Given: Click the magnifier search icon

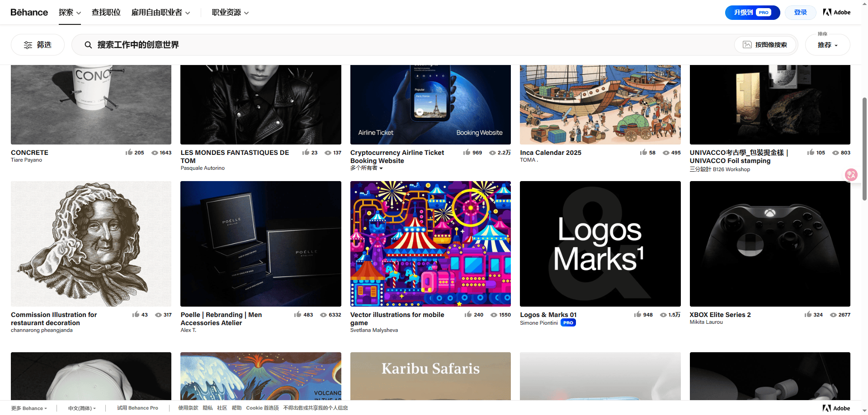Looking at the screenshot, I should click(x=88, y=45).
